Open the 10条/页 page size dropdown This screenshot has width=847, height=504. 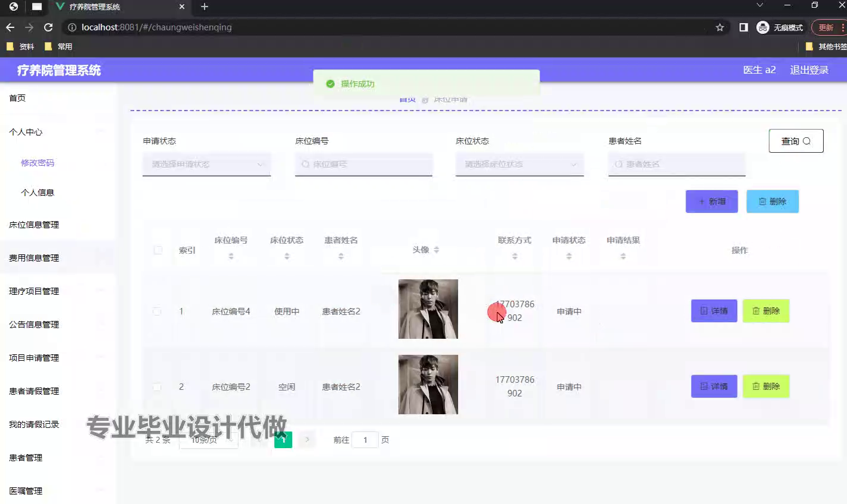(208, 440)
